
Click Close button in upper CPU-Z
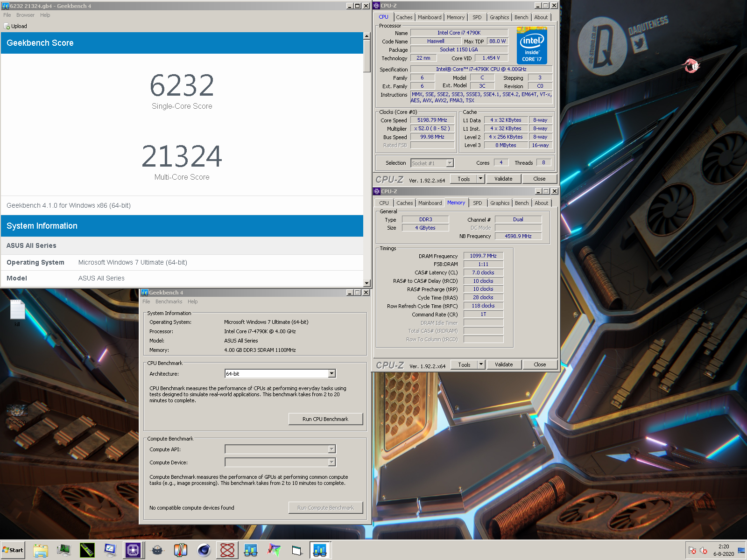point(539,179)
